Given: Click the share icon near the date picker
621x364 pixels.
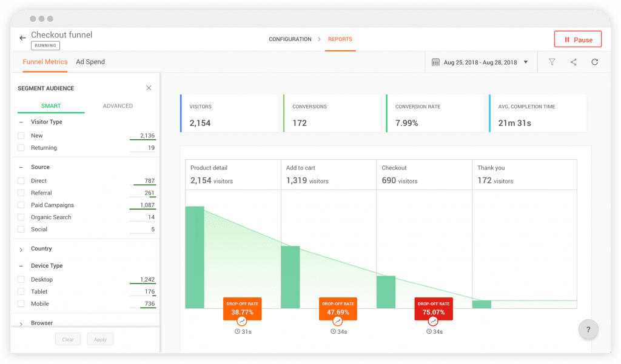Looking at the screenshot, I should tap(573, 62).
